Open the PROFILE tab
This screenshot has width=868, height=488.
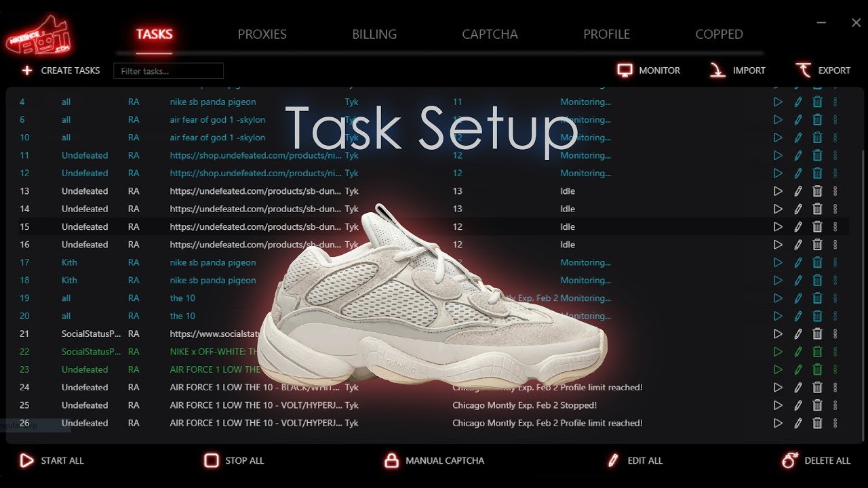click(x=606, y=34)
